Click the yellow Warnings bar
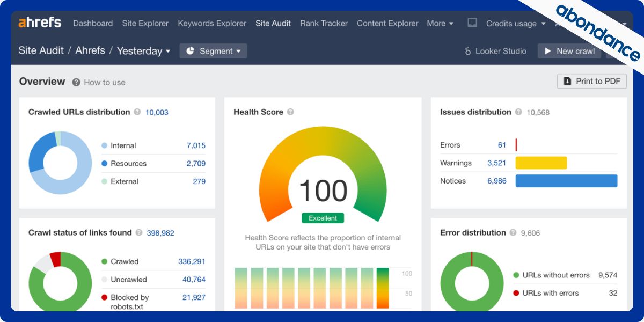The height and width of the screenshot is (322, 644). click(x=541, y=163)
